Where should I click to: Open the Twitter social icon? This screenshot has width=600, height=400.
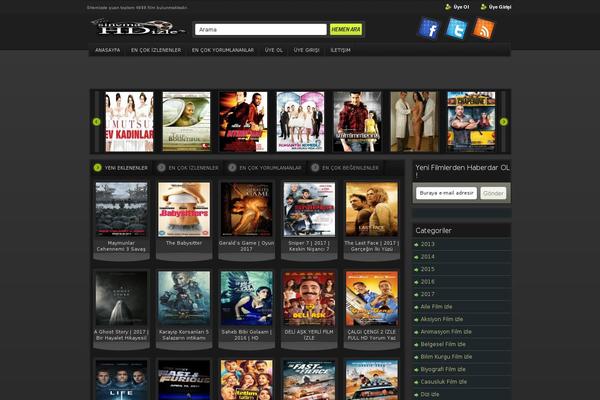tap(456, 28)
